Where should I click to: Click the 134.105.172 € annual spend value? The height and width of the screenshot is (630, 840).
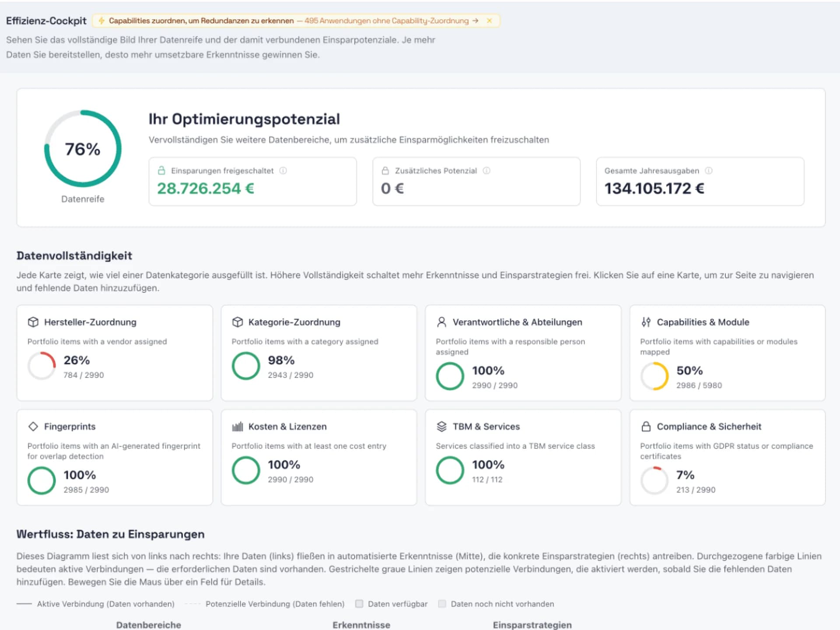(x=654, y=189)
